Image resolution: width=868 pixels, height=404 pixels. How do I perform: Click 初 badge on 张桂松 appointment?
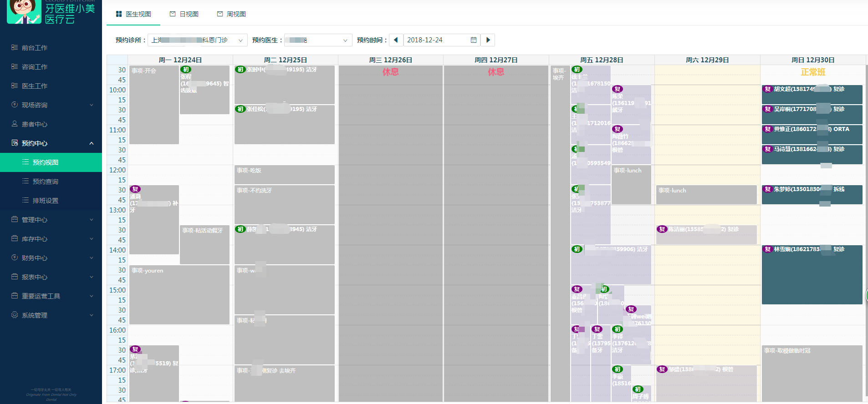click(240, 109)
